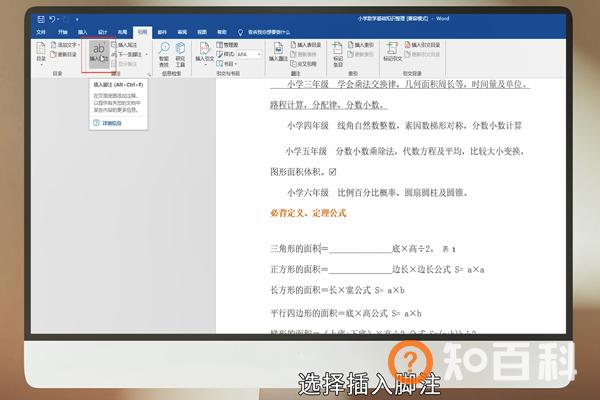The image size is (600, 400).
Task: Click 插入题注 (Insert Caption) button
Action: click(x=278, y=52)
